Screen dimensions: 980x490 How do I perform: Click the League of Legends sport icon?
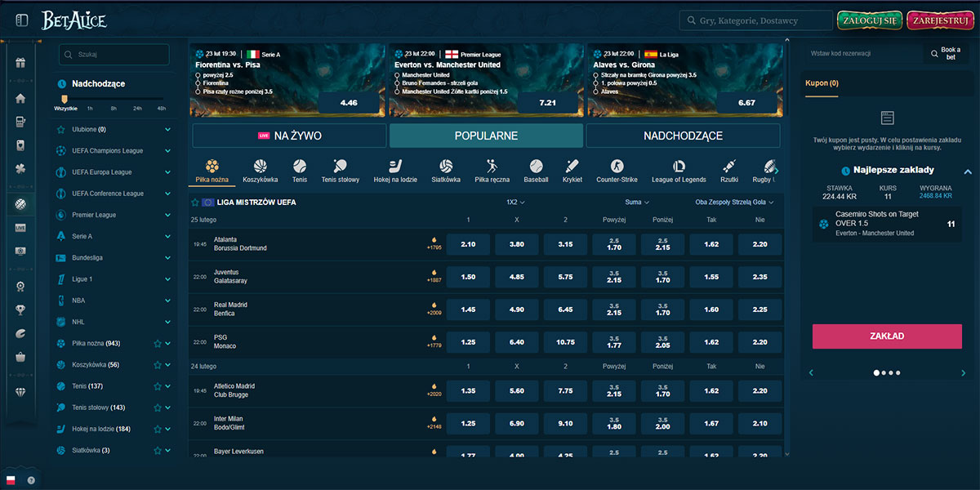[678, 166]
